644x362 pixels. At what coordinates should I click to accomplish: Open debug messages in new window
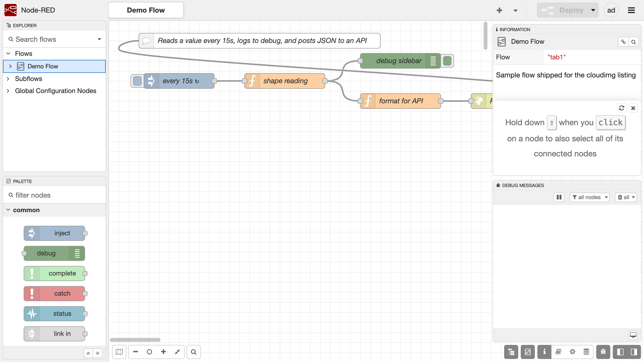[x=633, y=335]
